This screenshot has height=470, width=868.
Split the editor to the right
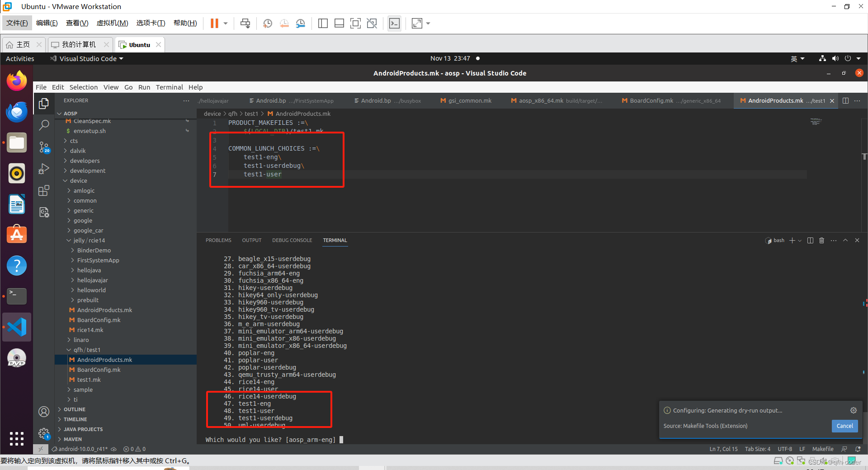(845, 101)
